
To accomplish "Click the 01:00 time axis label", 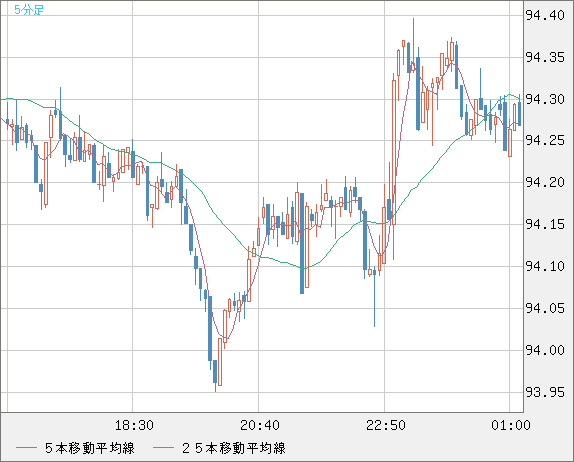I will point(511,425).
